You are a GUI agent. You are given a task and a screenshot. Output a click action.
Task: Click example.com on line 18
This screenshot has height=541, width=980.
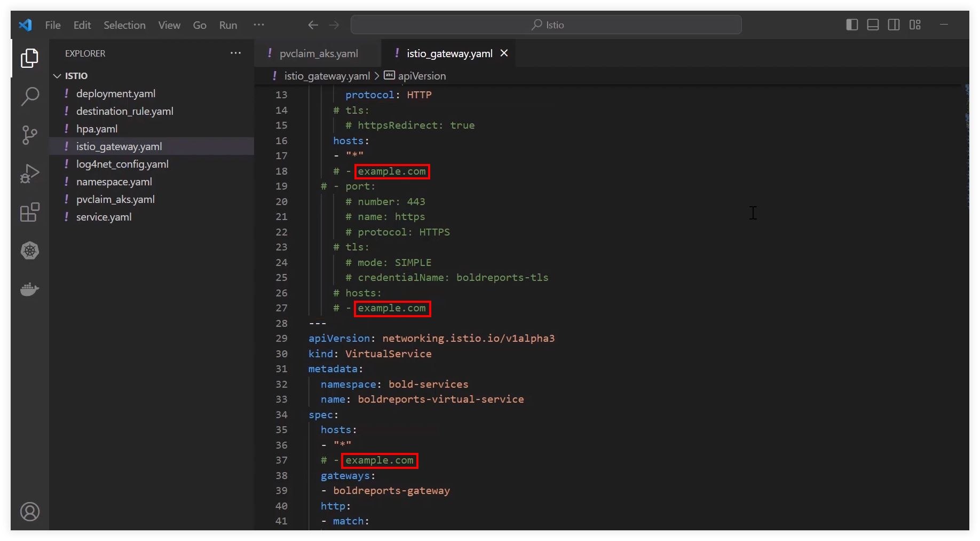click(392, 171)
